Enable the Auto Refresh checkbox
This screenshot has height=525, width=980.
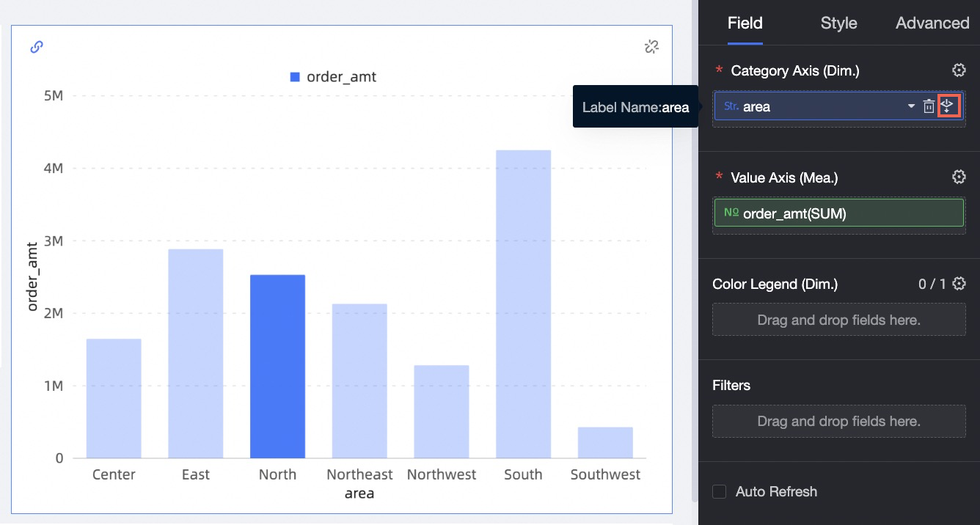pyautogui.click(x=720, y=491)
